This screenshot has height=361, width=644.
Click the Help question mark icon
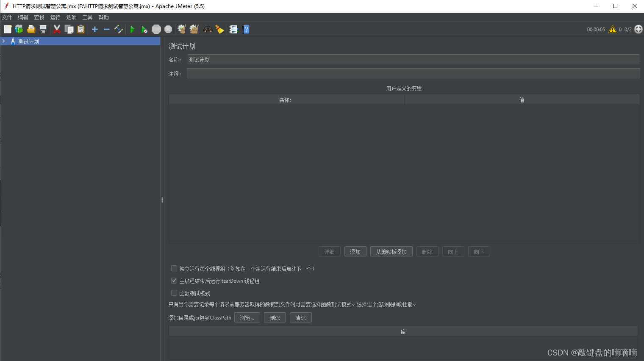pos(246,29)
